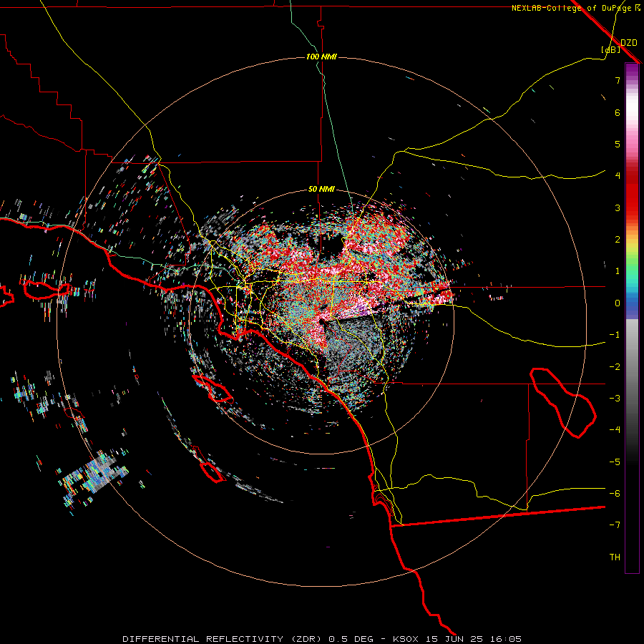Screen dimensions: 644x644
Task: Click the -6 value on color scale
Action: coord(615,493)
